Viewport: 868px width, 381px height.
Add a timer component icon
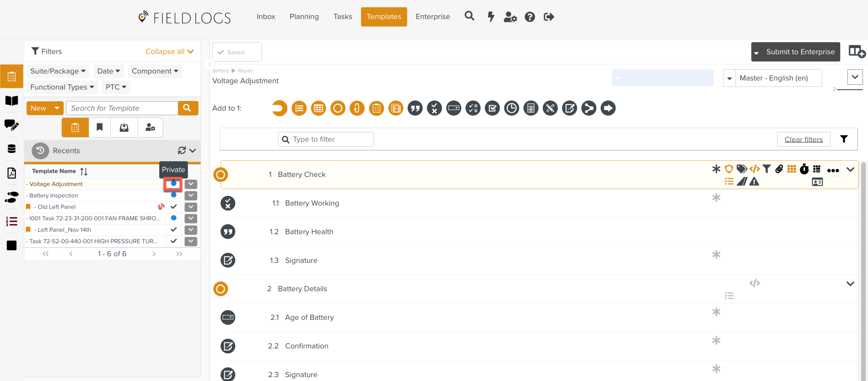pos(511,108)
